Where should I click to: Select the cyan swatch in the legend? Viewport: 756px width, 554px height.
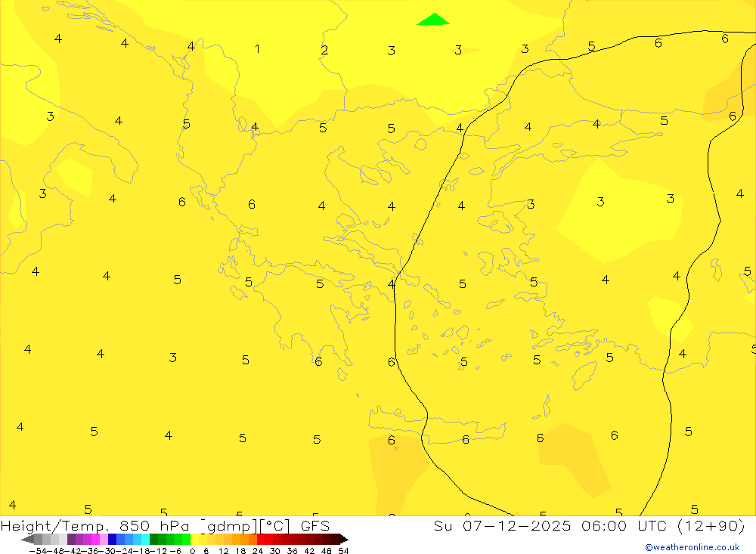(145, 540)
